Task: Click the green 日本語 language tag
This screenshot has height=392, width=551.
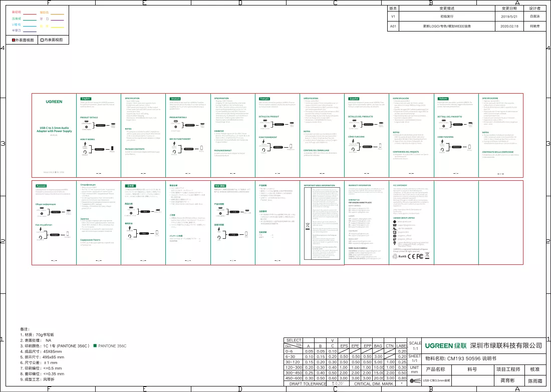Action: pos(131,186)
